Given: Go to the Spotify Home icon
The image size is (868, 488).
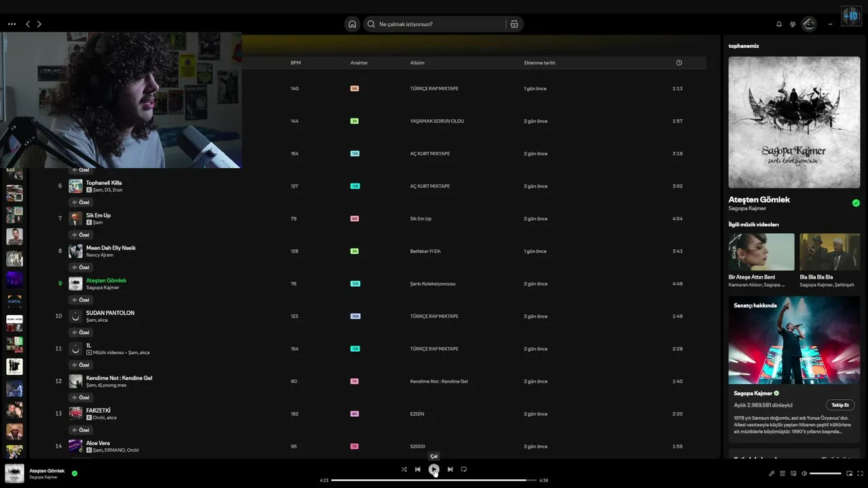Looking at the screenshot, I should (352, 24).
